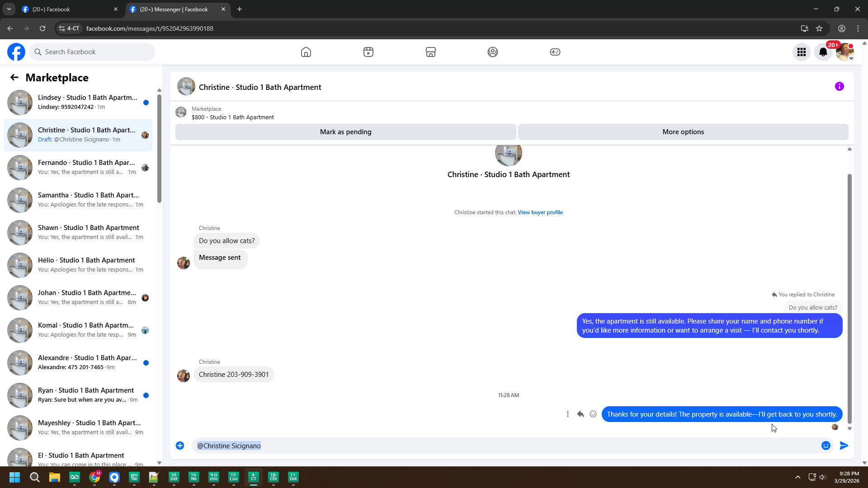
Task: Open volume control in system tray
Action: 822,477
